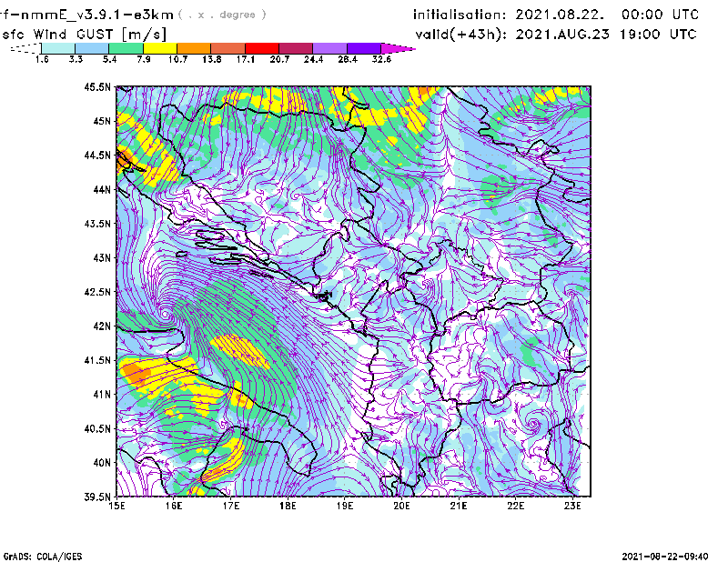Select the 45.5N latitude axis label
The image size is (728, 562).
[97, 87]
